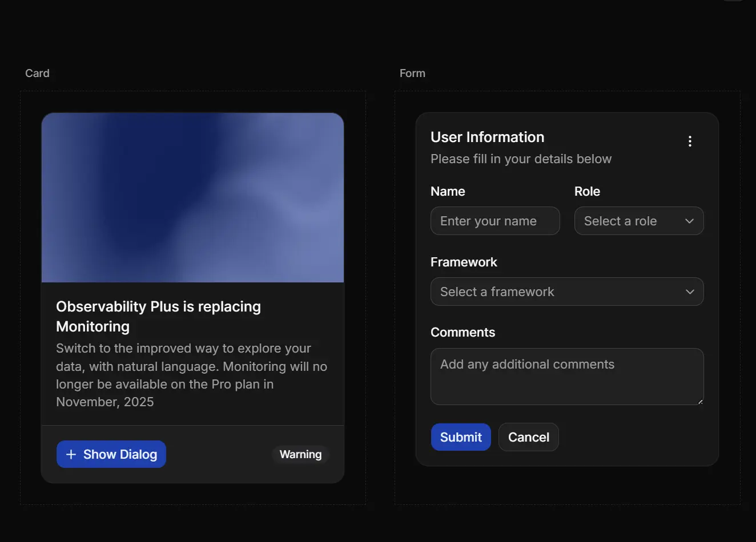Focus the 'Enter your name' field
Screen dimensions: 756x542
tap(494, 221)
